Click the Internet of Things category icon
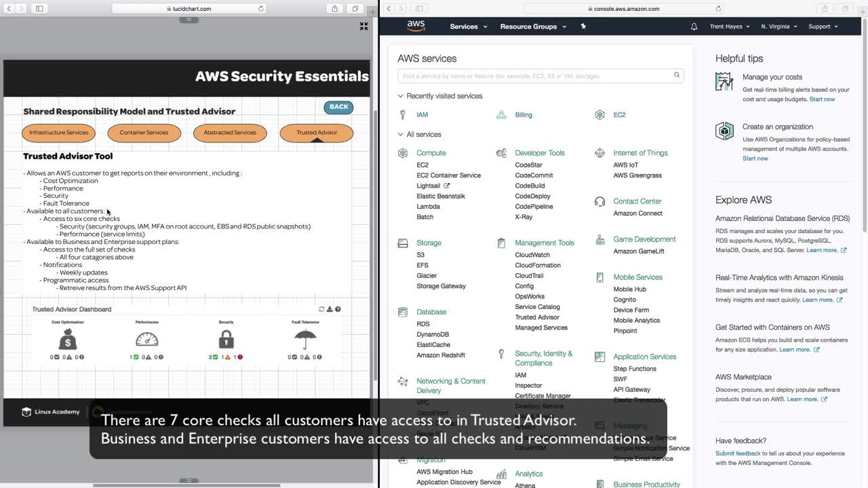The height and width of the screenshot is (488, 868). tap(599, 153)
